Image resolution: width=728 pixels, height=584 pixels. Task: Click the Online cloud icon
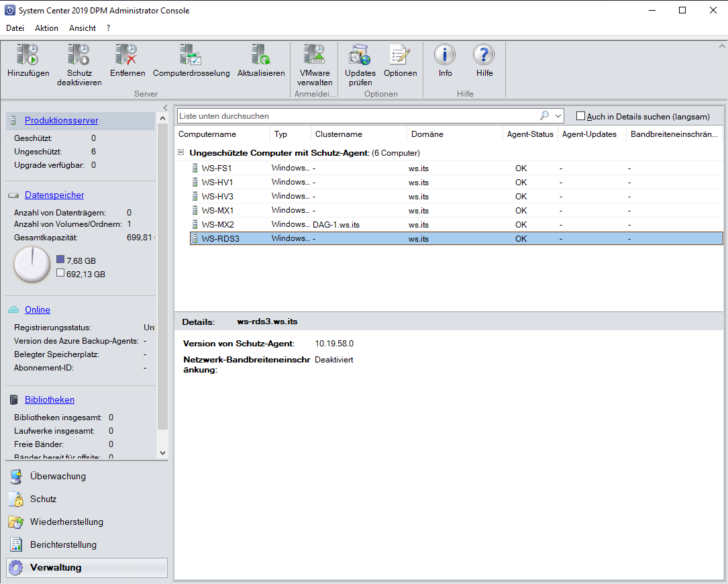tap(14, 309)
